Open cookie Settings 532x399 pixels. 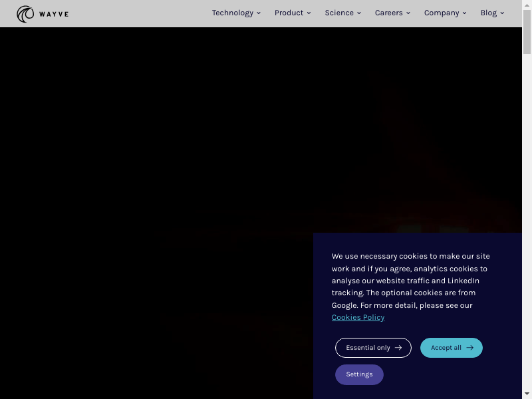pyautogui.click(x=359, y=374)
